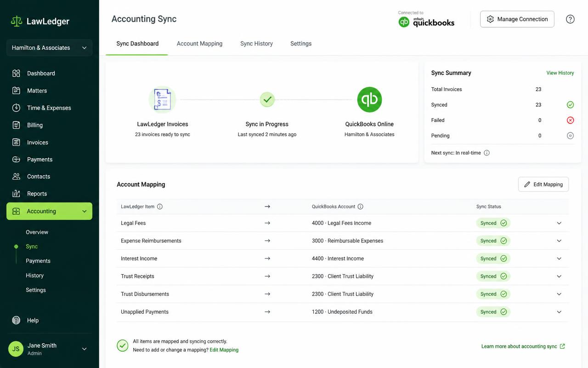The height and width of the screenshot is (368, 588).
Task: Click the Pending gray circle icon
Action: (570, 136)
